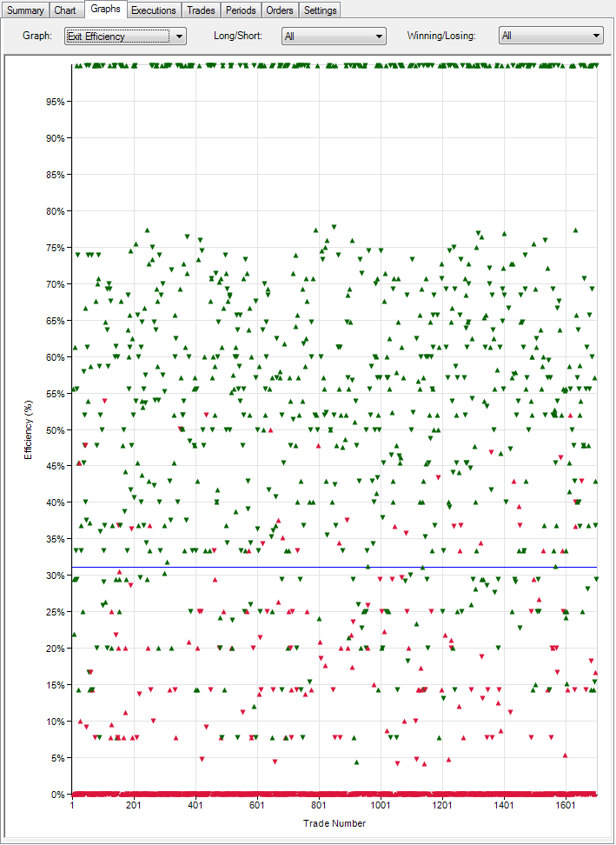Click the 0% label on efficiency axis
The width and height of the screenshot is (616, 845).
click(57, 795)
